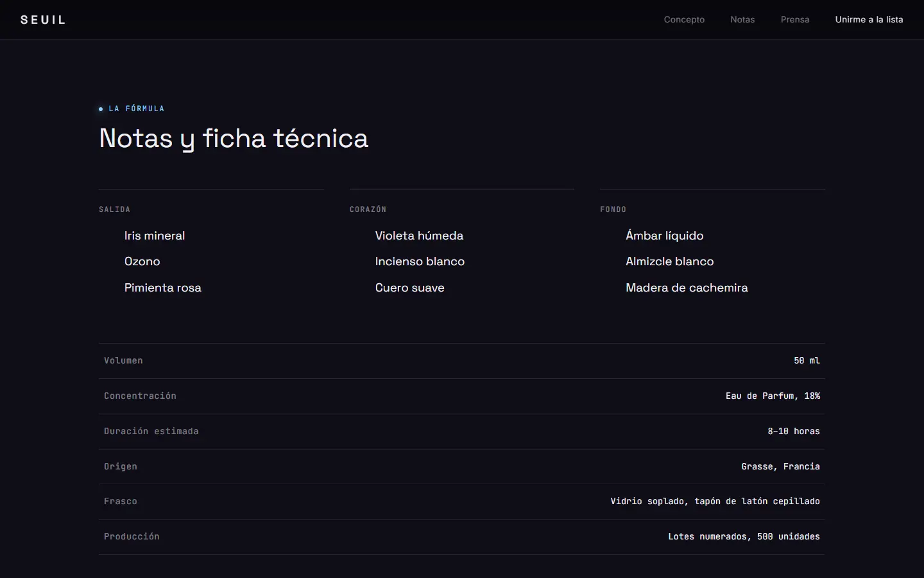Click 'Lotes numerados, 500 unidades' value
Viewport: 924px width, 578px height.
point(744,537)
